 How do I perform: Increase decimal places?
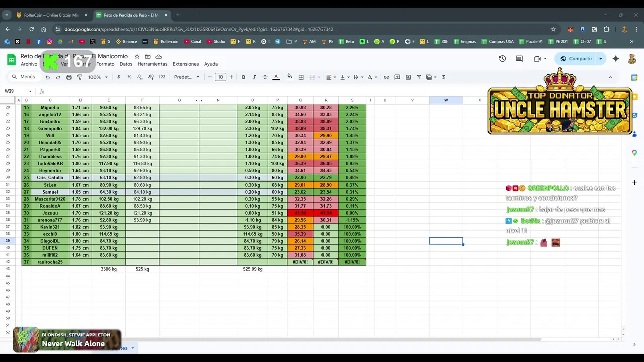pos(151,77)
